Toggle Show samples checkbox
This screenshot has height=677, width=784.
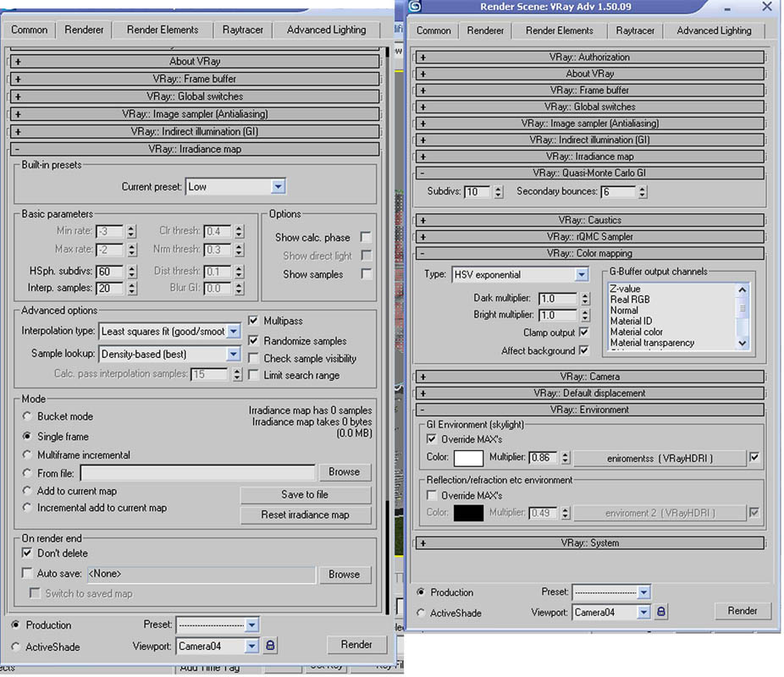(366, 274)
